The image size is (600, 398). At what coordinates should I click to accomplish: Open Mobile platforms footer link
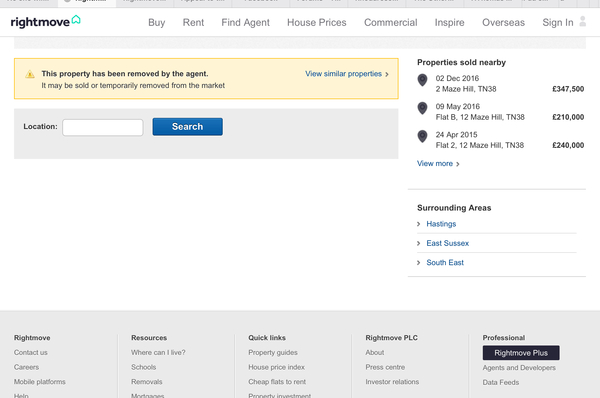[x=39, y=382]
